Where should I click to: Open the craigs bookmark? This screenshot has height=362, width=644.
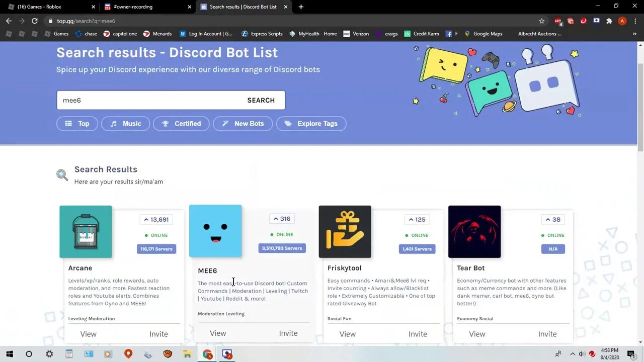[386, 34]
